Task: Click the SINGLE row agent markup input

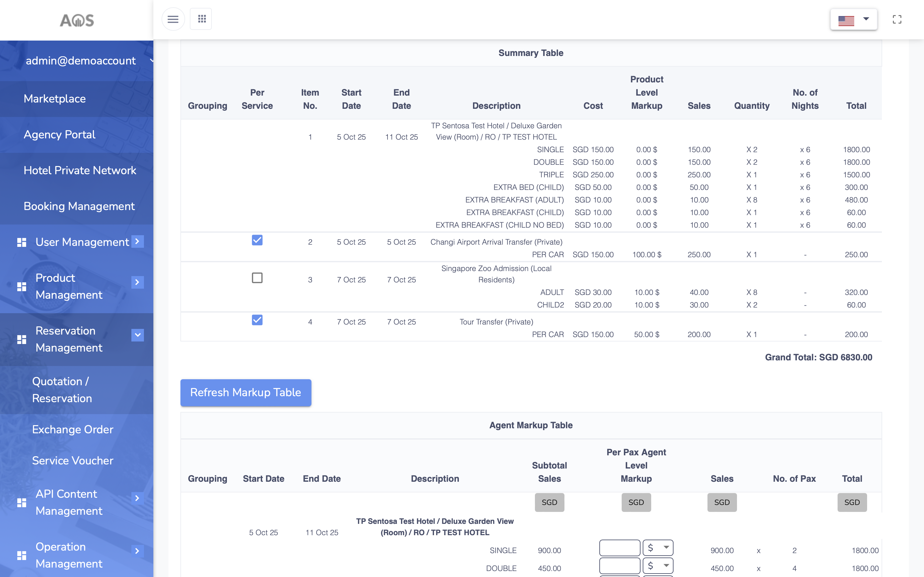Action: click(619, 548)
